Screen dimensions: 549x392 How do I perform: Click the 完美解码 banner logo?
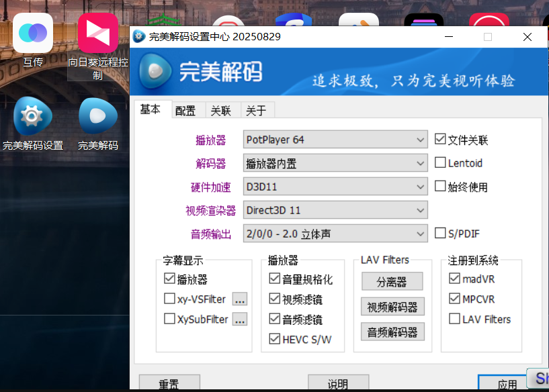pyautogui.click(x=155, y=72)
